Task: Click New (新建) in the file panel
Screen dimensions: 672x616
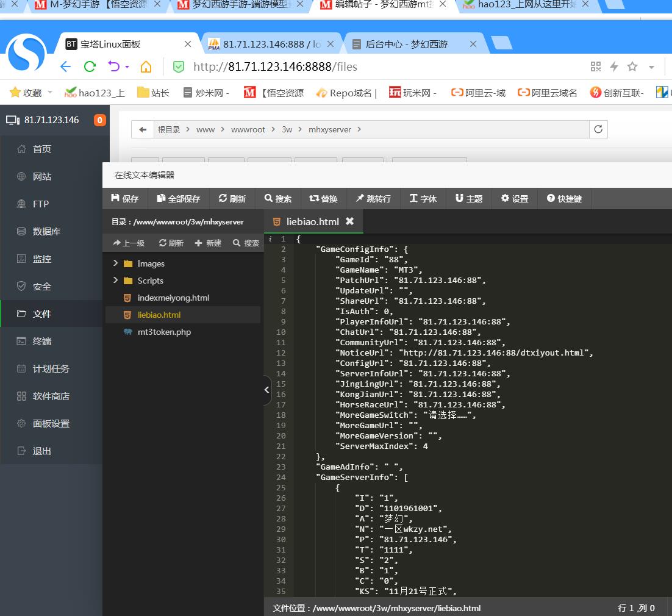Action: [x=208, y=243]
